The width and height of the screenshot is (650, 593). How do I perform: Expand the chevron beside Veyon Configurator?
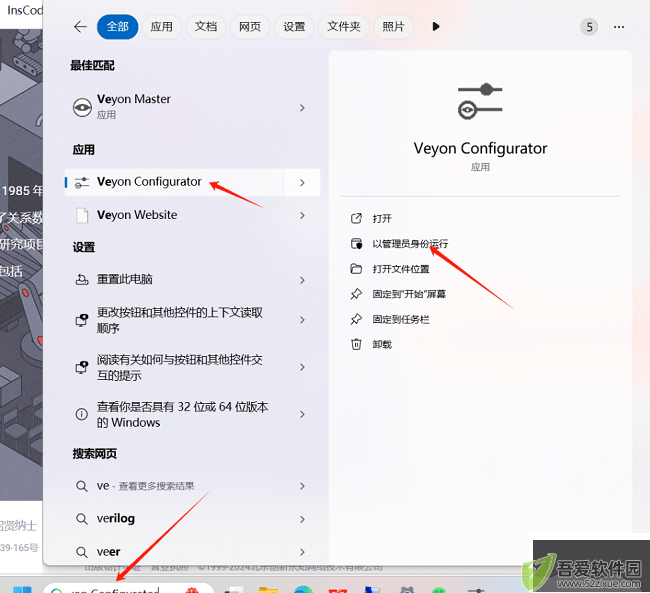pos(302,182)
